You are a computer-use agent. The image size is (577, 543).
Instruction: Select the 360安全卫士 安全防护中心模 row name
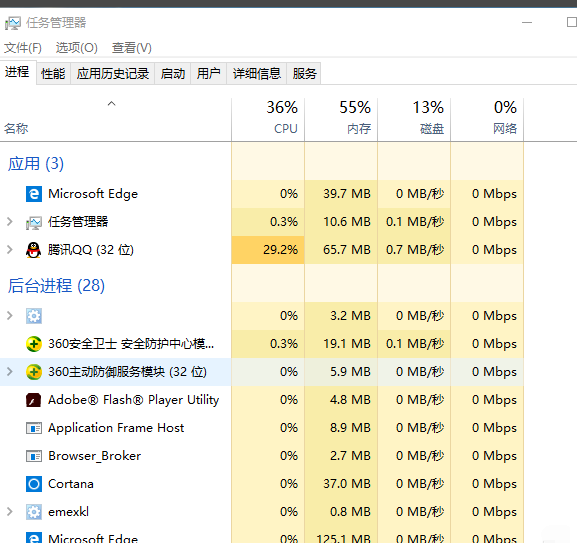pos(131,344)
